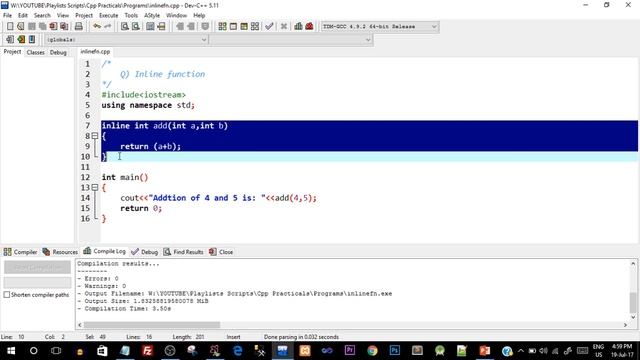Open the bottom panel Debug tab
The image size is (640, 360).
(144, 252)
